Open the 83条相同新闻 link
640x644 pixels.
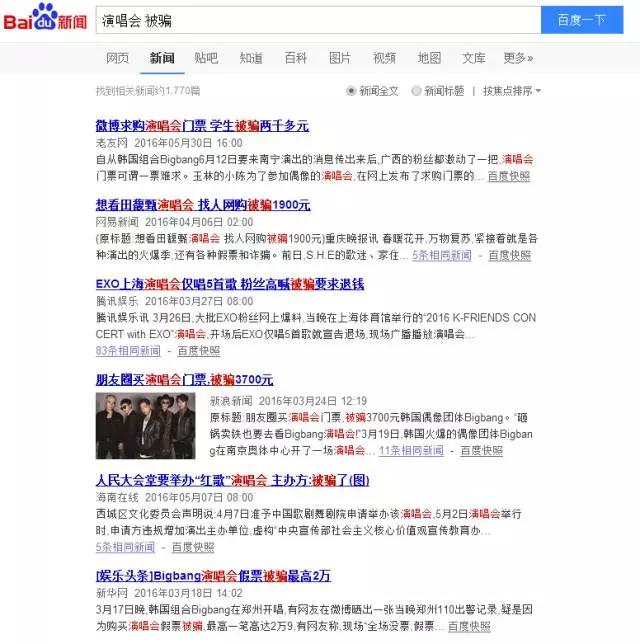point(128,351)
